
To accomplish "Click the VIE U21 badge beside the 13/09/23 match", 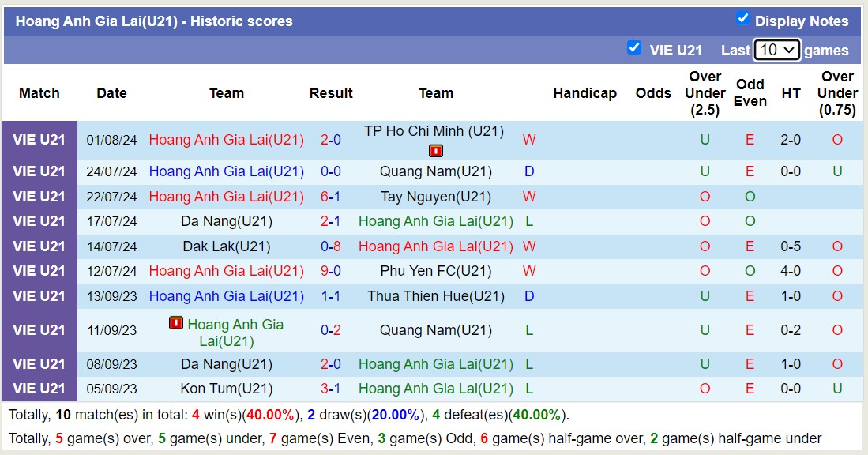I will point(39,296).
